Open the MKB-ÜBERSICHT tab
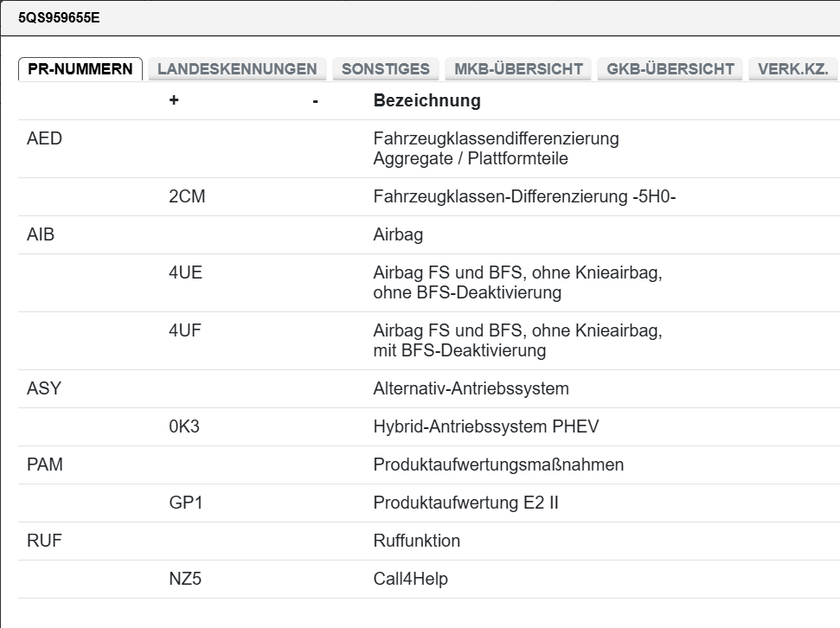Image resolution: width=840 pixels, height=628 pixels. click(x=518, y=69)
